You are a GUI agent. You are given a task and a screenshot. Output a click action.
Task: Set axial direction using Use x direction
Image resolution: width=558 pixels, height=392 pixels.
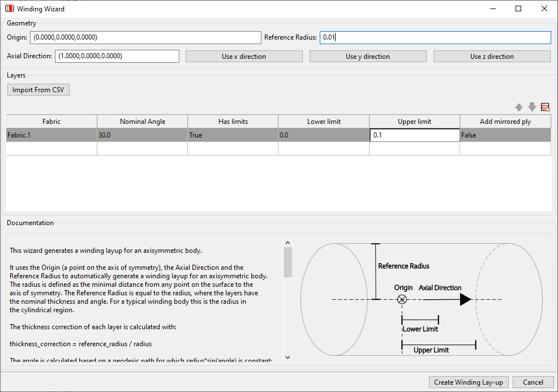(244, 56)
